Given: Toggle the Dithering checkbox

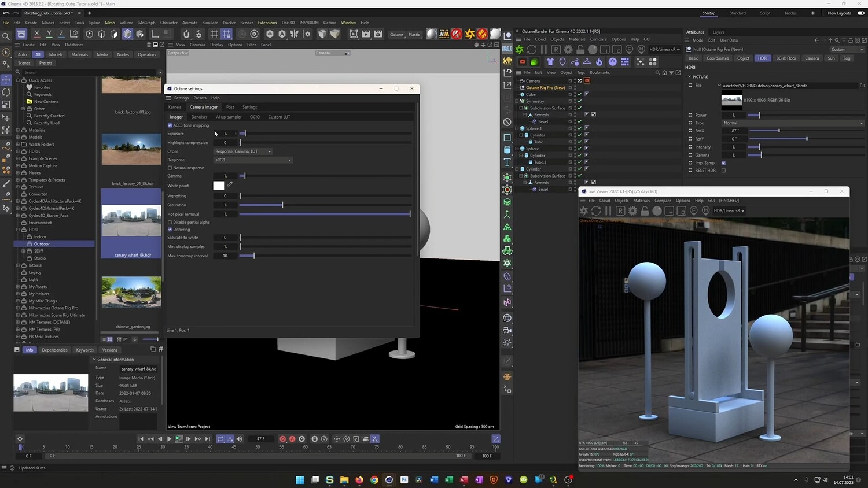Looking at the screenshot, I should pyautogui.click(x=170, y=230).
